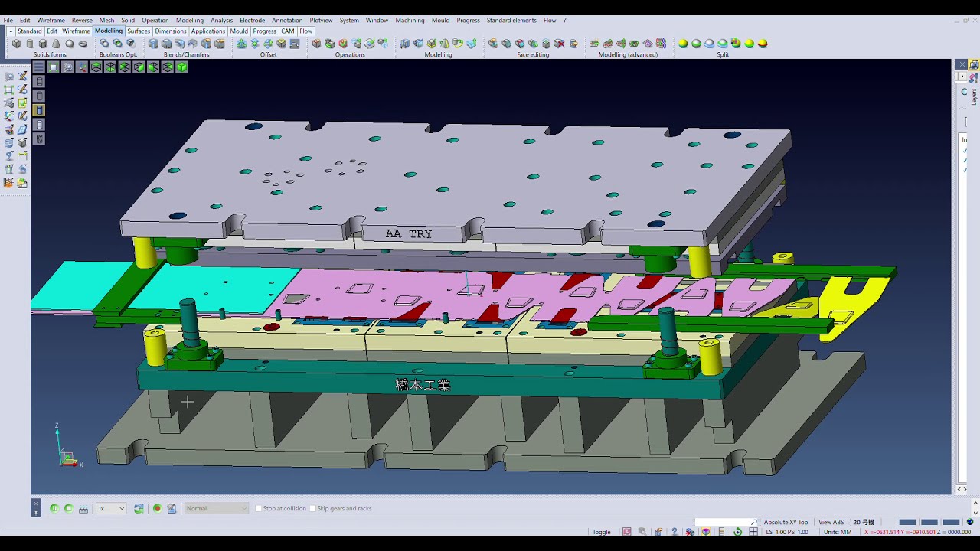This screenshot has height=551, width=980.
Task: Open the Analysis menu
Action: pos(221,21)
